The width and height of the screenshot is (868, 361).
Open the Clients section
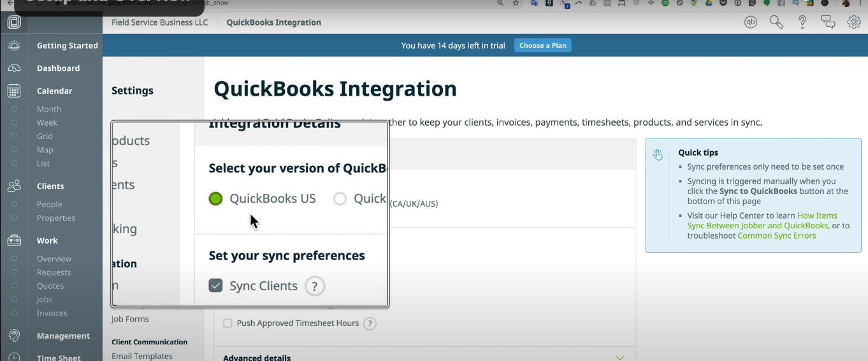pos(50,186)
